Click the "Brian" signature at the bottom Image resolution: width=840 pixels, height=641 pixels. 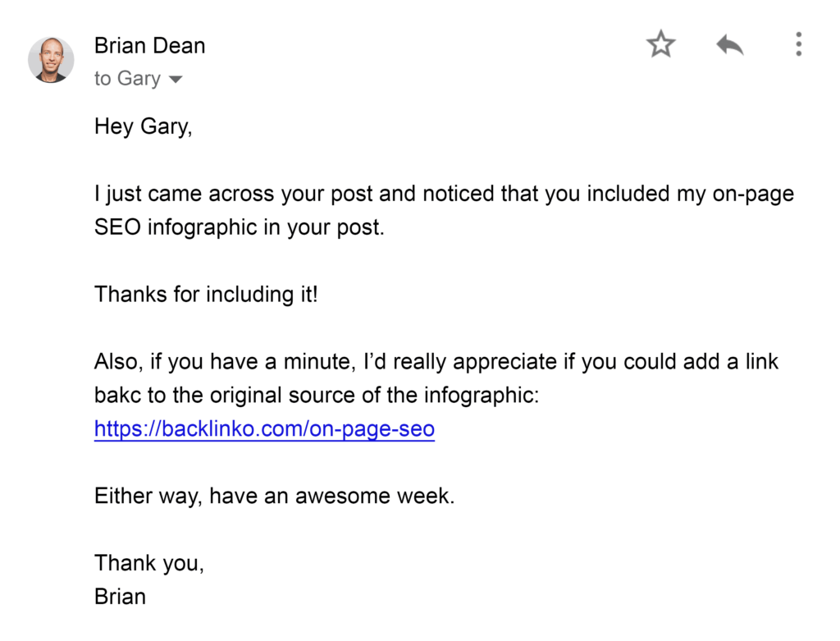pyautogui.click(x=120, y=596)
